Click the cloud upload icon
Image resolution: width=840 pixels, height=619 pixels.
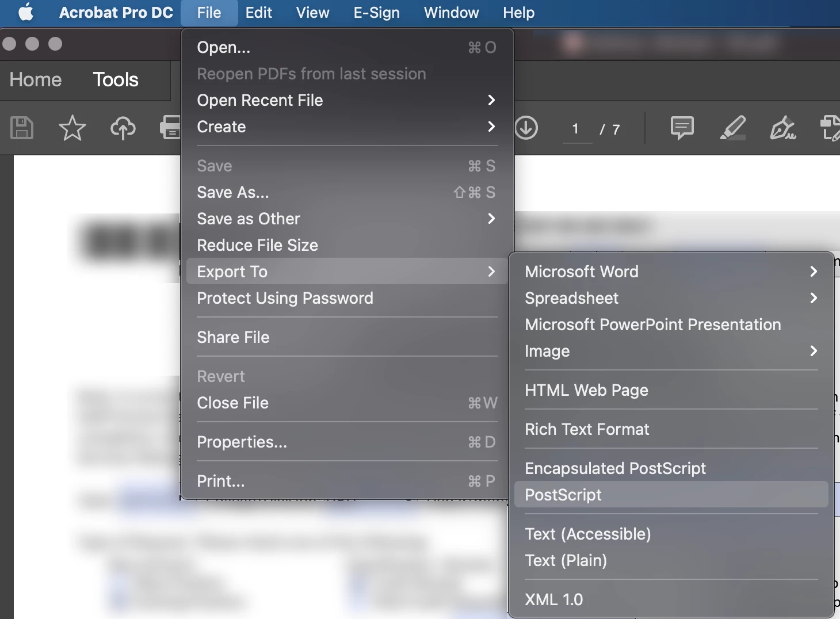(x=123, y=128)
